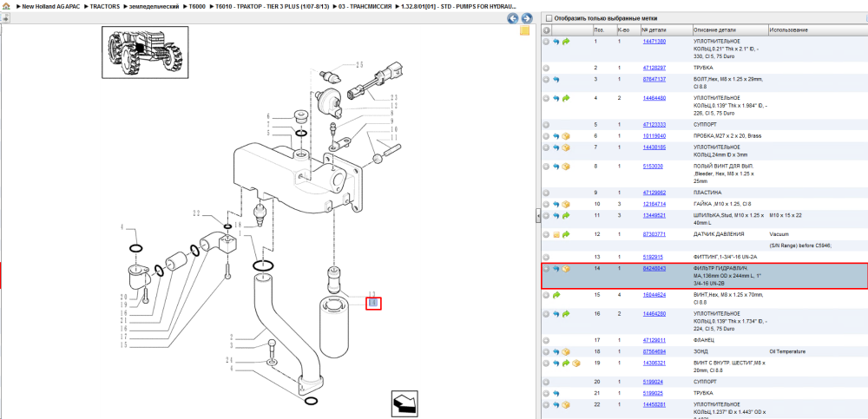Toggle the round selector for row 2 ТРУБКА

pyautogui.click(x=546, y=68)
